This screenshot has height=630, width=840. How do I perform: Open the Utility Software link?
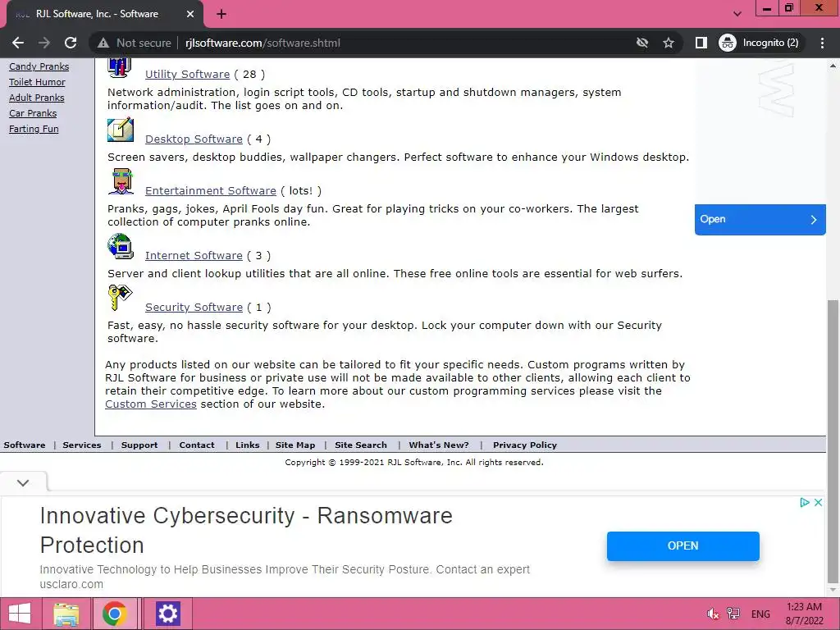tap(188, 75)
